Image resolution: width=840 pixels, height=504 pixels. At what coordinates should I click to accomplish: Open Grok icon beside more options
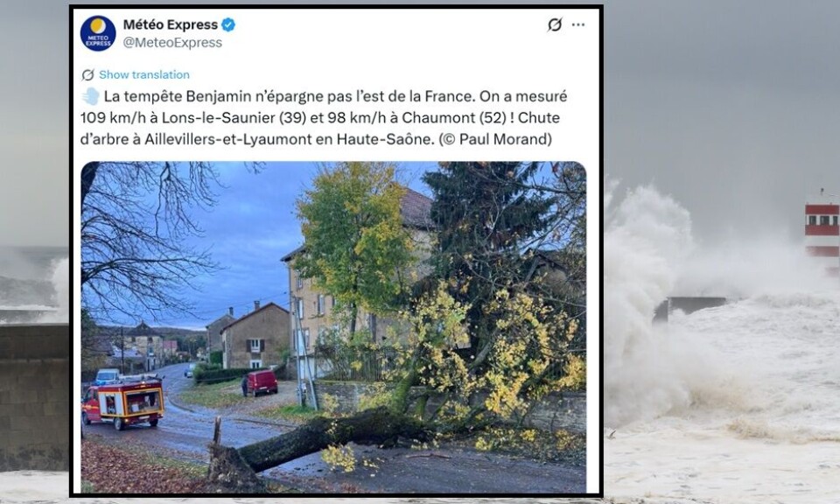[x=555, y=24]
